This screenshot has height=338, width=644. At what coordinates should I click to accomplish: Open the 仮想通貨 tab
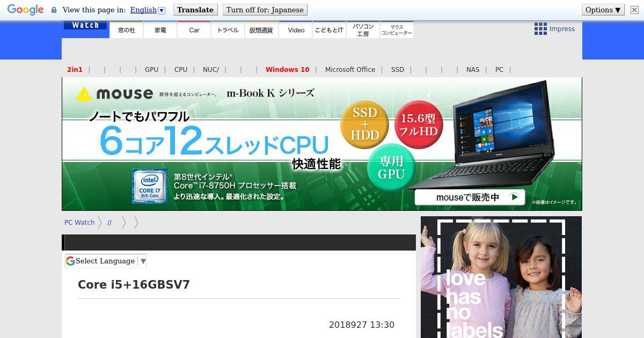tap(261, 30)
